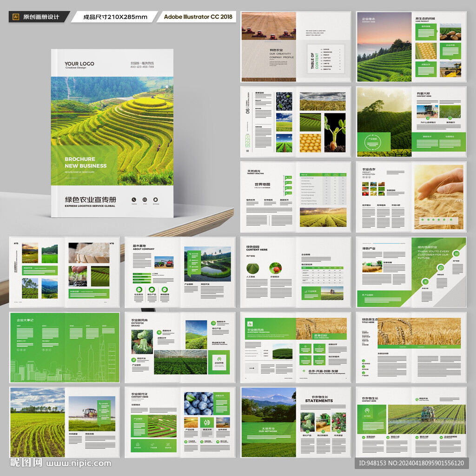Click the top green progress bar beside 人工智能
476x476 pixels.
142,274
